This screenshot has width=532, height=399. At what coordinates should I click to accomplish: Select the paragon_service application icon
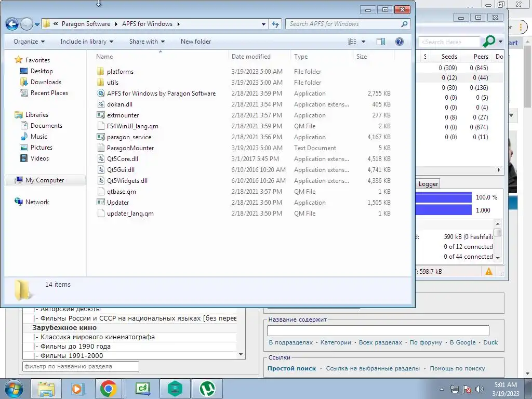click(x=100, y=137)
